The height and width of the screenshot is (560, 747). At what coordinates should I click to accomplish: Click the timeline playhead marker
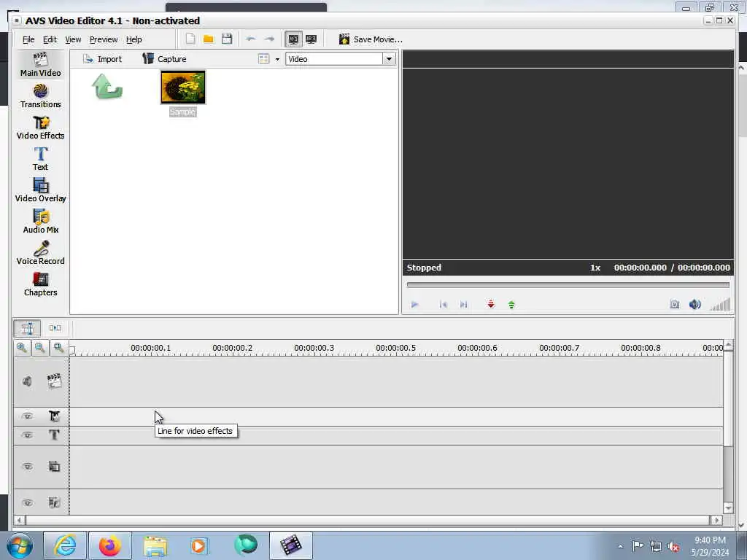pyautogui.click(x=72, y=351)
